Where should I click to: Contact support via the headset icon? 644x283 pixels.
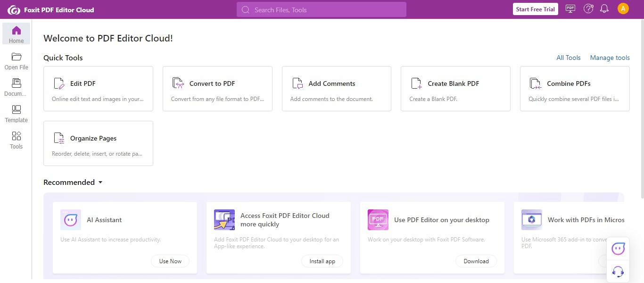[618, 271]
